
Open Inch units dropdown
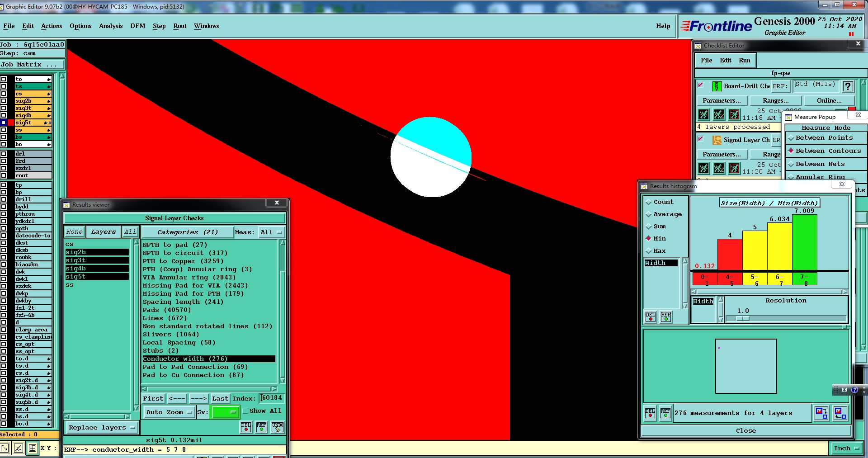point(846,449)
